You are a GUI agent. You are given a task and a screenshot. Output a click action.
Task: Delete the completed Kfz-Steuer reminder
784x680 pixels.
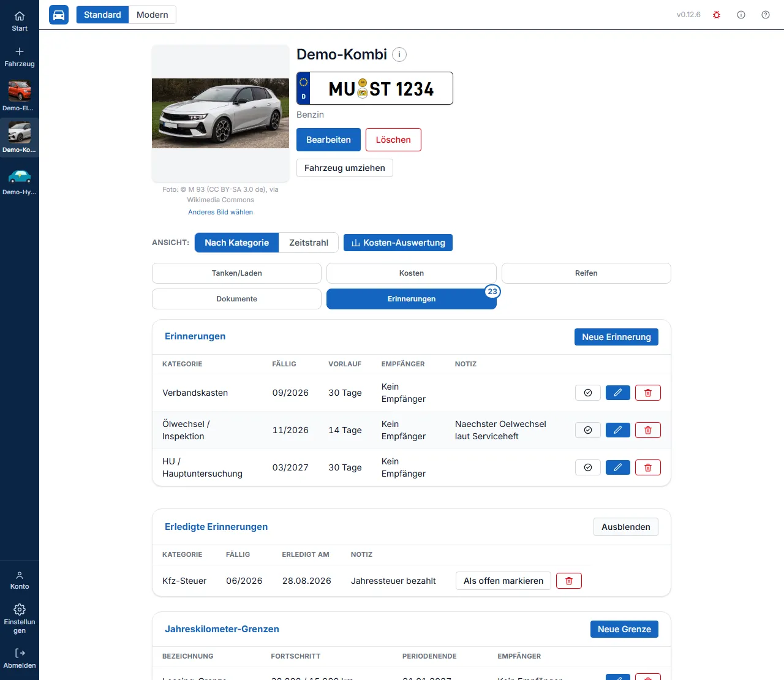[569, 581]
